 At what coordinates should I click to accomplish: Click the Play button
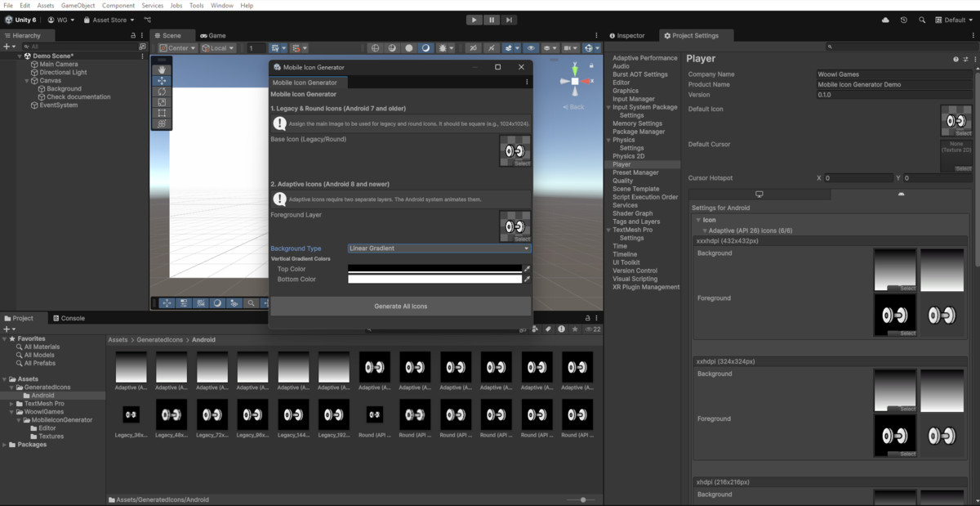pyautogui.click(x=474, y=20)
